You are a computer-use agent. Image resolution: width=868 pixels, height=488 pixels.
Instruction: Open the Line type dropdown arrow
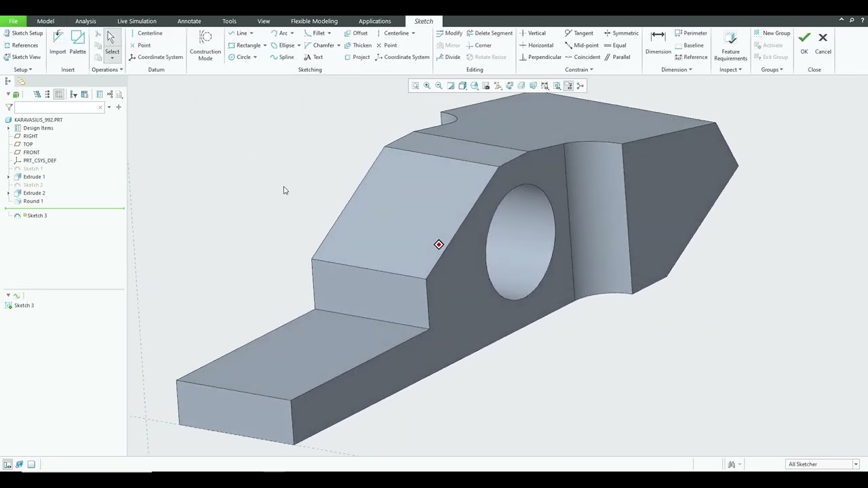coord(252,33)
